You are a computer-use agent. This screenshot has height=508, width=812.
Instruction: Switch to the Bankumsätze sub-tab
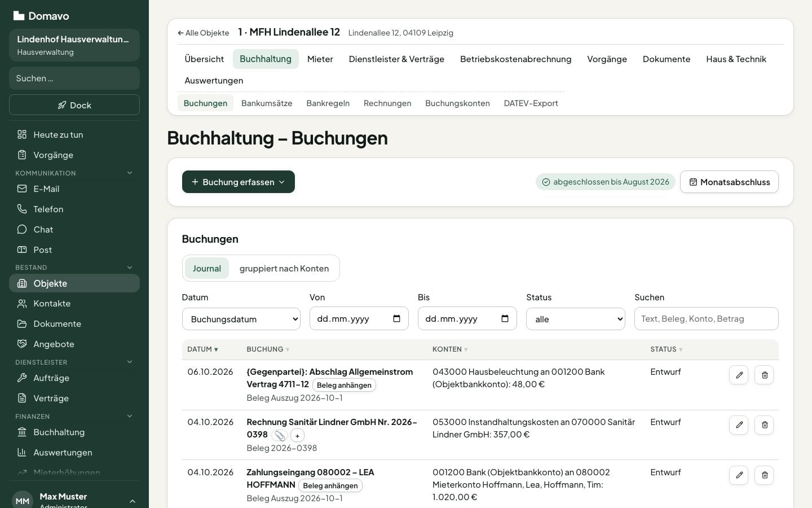pos(267,103)
